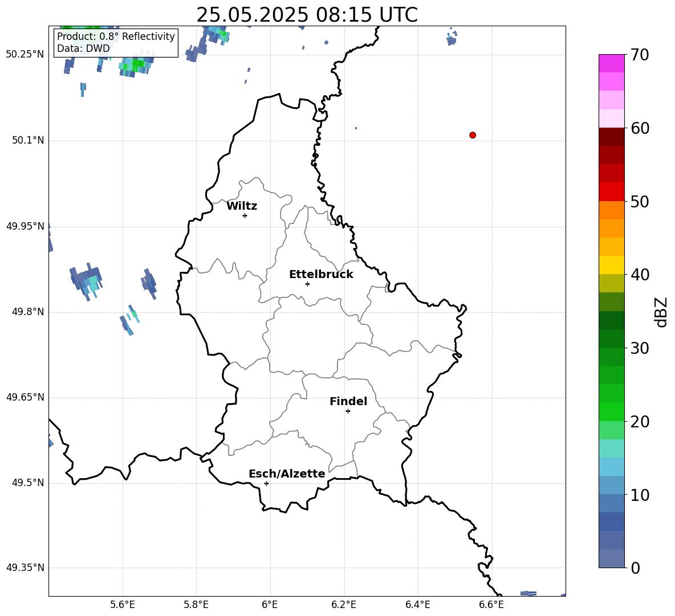Click the bright green colorbar segment at 20
This screenshot has height=616, width=675.
(611, 412)
